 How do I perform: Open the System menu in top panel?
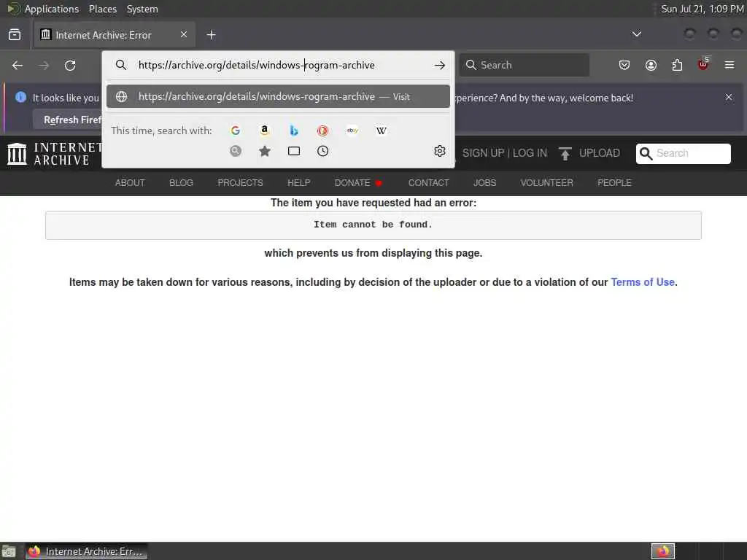142,9
